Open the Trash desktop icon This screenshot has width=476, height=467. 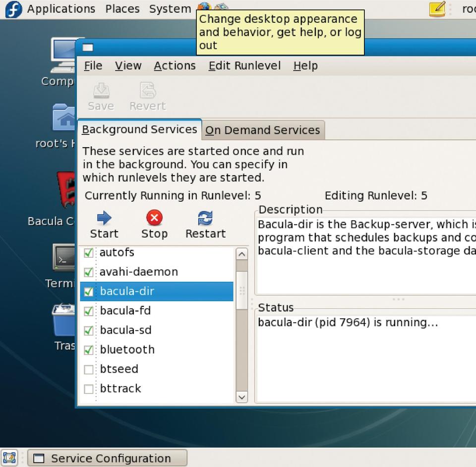point(64,321)
